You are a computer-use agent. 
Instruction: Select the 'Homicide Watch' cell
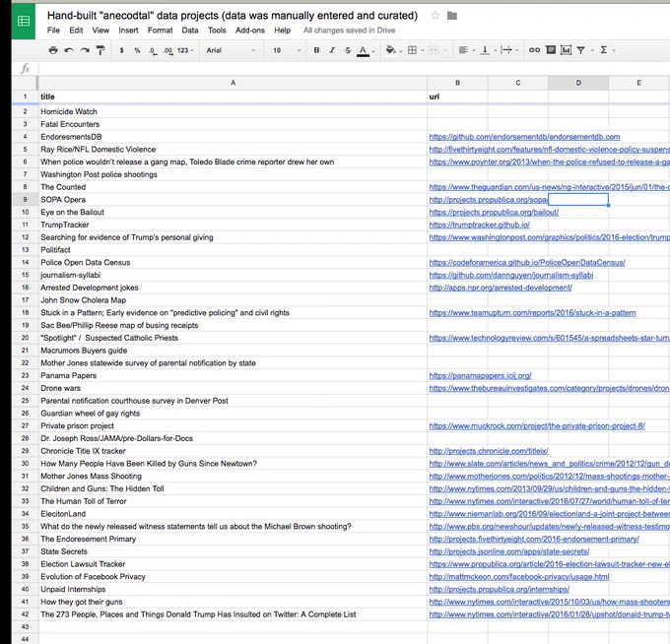point(233,111)
